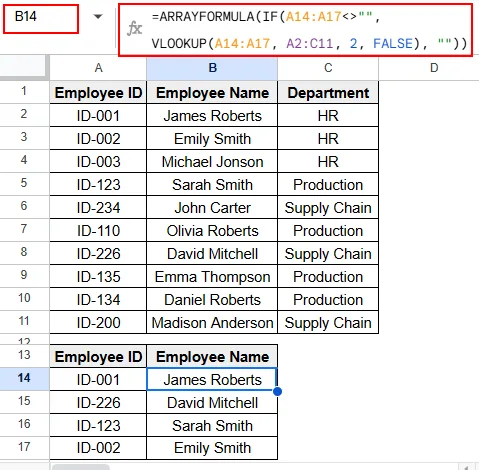Screen dimensions: 479x470
Task: Select cell ID-123 in row 5
Action: 98,184
